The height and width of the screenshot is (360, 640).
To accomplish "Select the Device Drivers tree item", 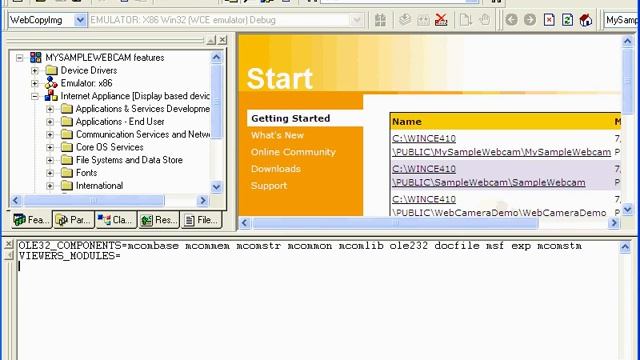I will pyautogui.click(x=89, y=70).
